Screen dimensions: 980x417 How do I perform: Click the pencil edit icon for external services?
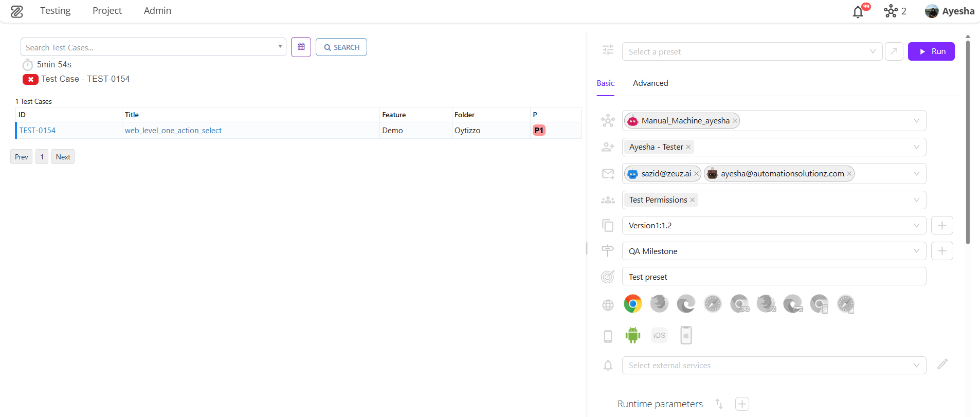click(942, 365)
